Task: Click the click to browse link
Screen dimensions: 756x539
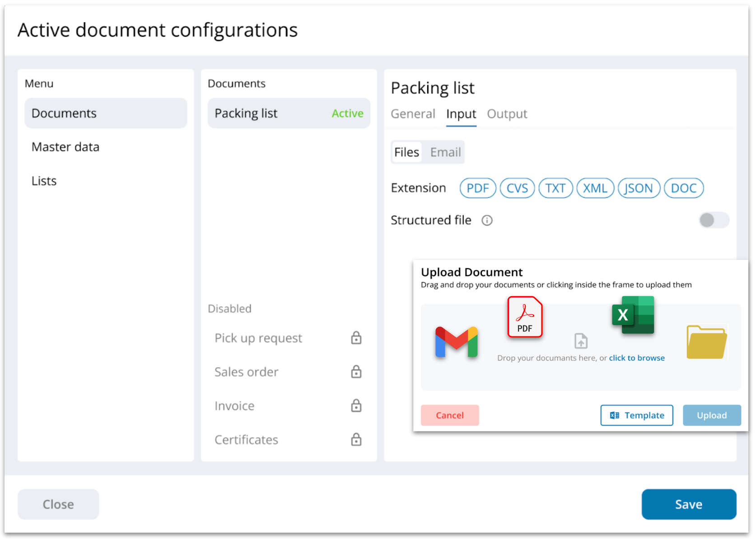Action: tap(637, 358)
